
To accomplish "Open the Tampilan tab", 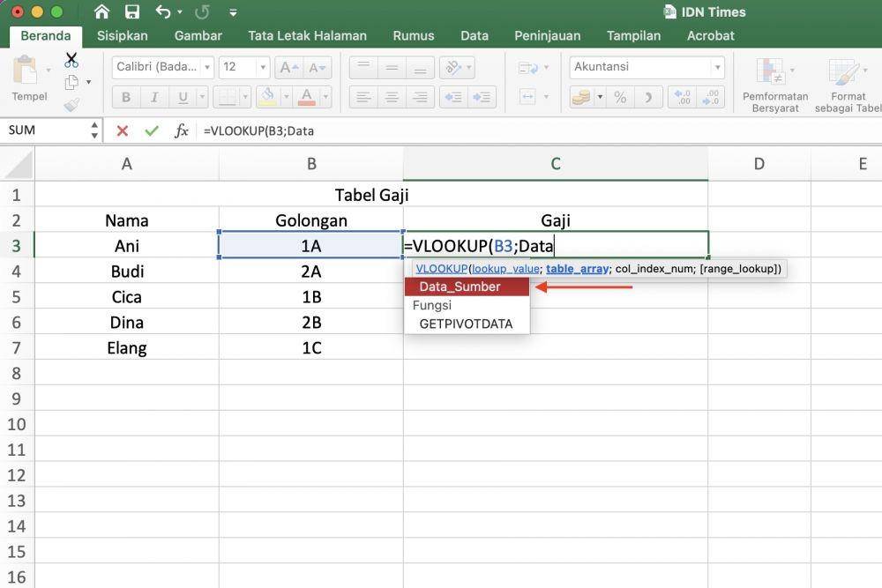I will pyautogui.click(x=633, y=36).
